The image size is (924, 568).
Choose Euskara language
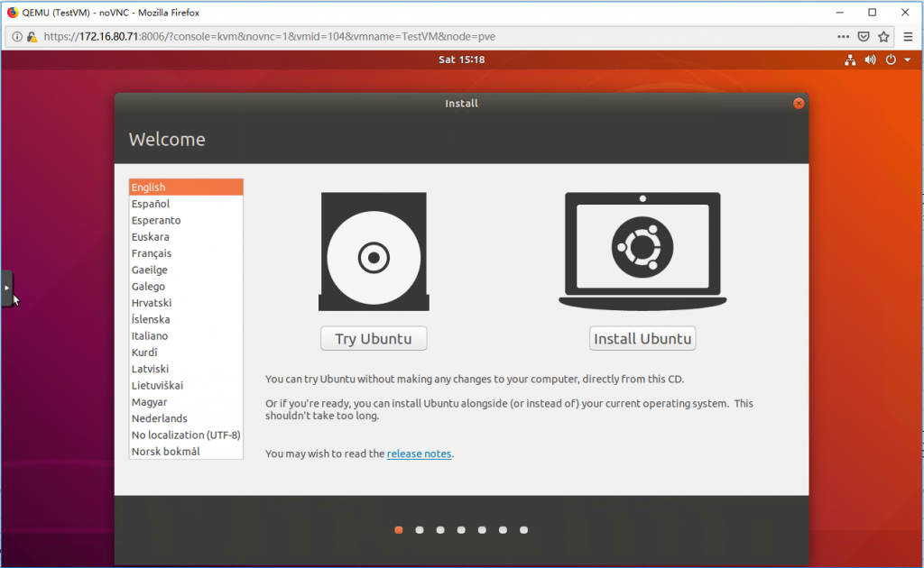(x=186, y=236)
